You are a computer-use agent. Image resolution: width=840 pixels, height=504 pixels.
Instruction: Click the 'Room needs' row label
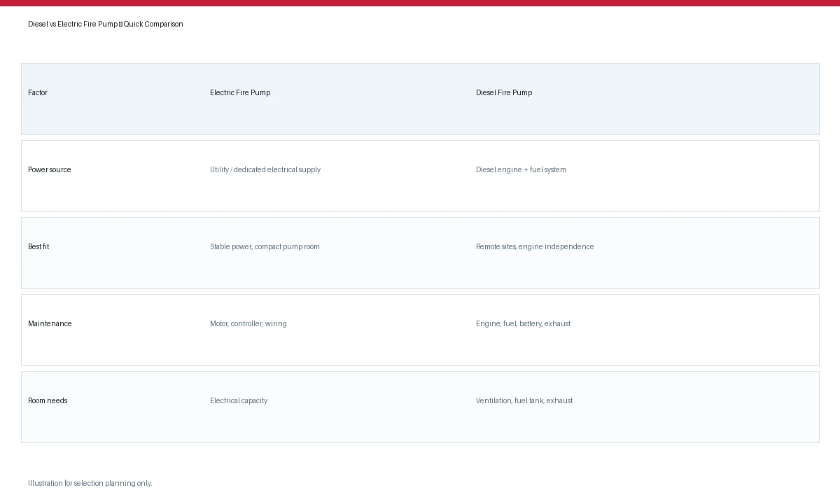click(48, 400)
